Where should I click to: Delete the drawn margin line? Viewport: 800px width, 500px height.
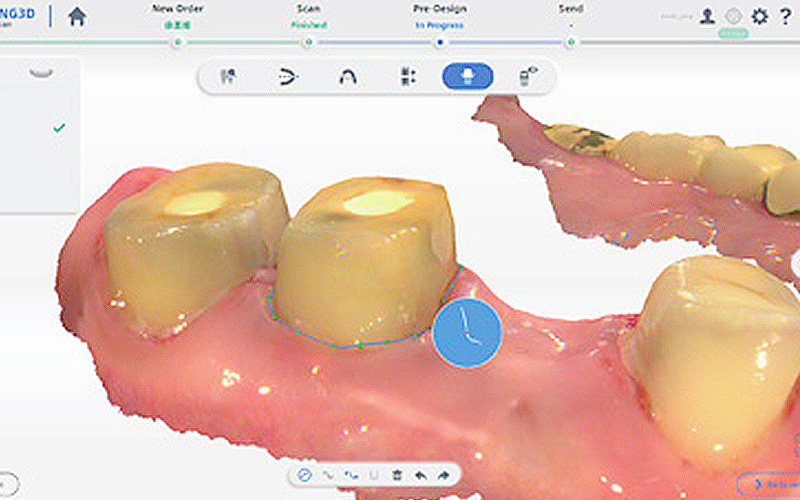coord(397,474)
